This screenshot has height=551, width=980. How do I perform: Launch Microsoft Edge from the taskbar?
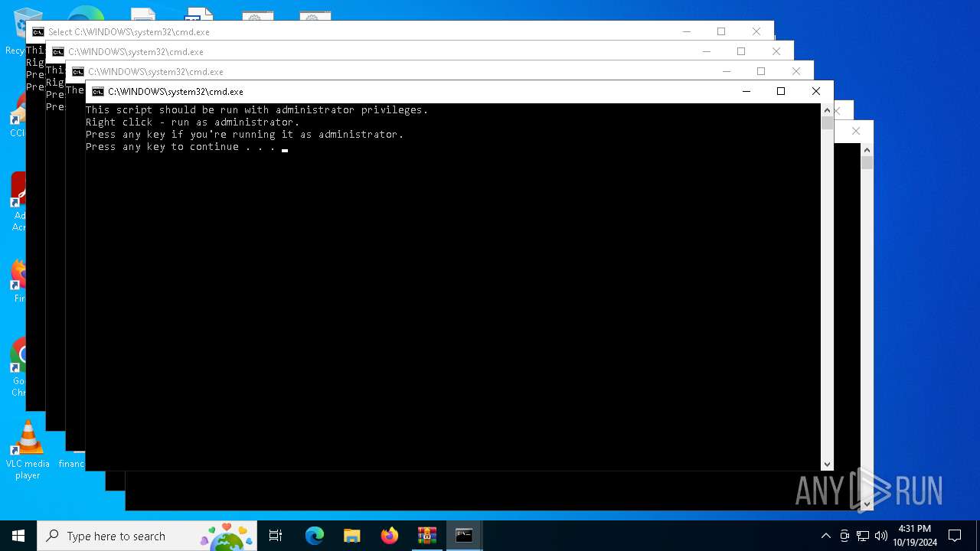pyautogui.click(x=315, y=536)
